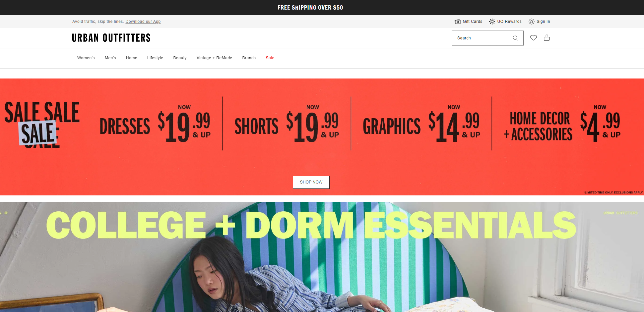Open the Women's menu
Screen dimensions: 644x312
click(86, 58)
